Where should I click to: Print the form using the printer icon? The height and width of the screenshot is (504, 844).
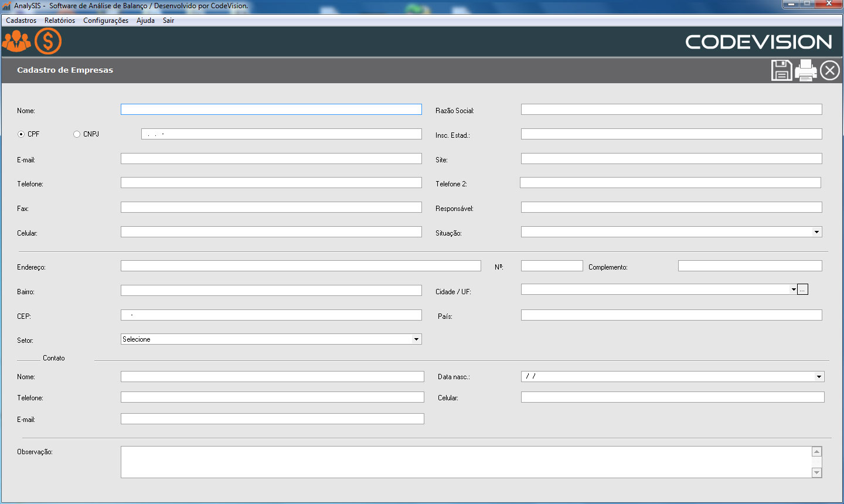[806, 71]
